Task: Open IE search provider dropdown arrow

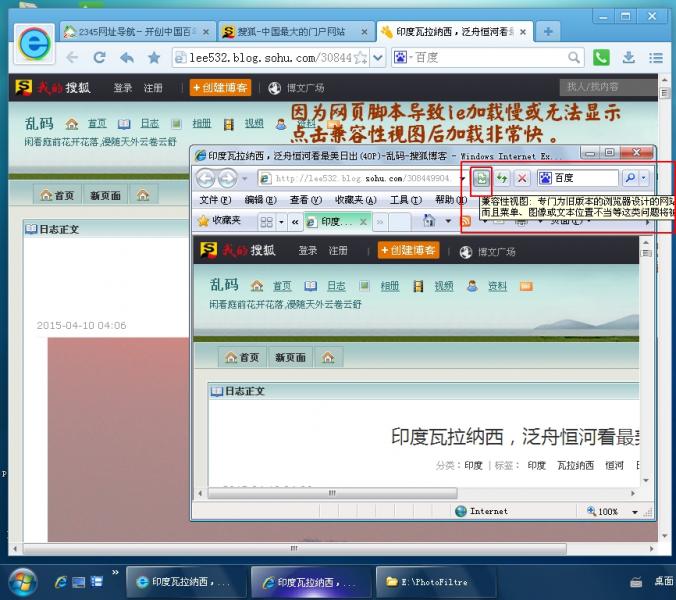Action: tap(644, 178)
